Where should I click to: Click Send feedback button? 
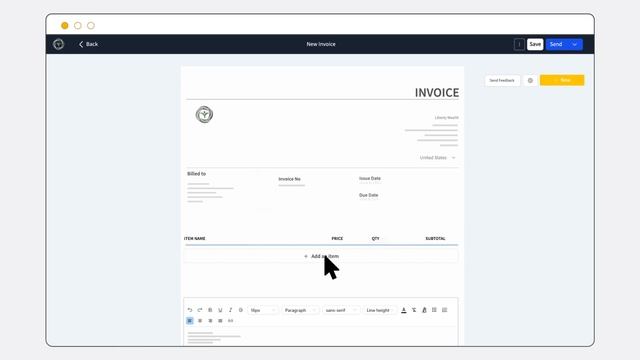pyautogui.click(x=502, y=80)
